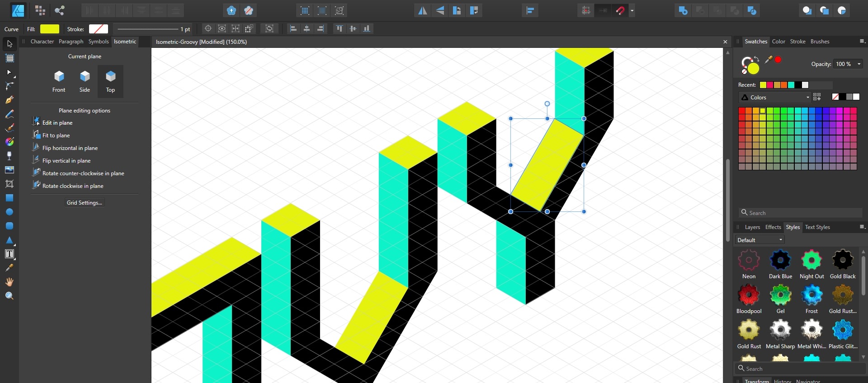
Task: Toggle Show Alignment Handles
Action: tap(236, 28)
